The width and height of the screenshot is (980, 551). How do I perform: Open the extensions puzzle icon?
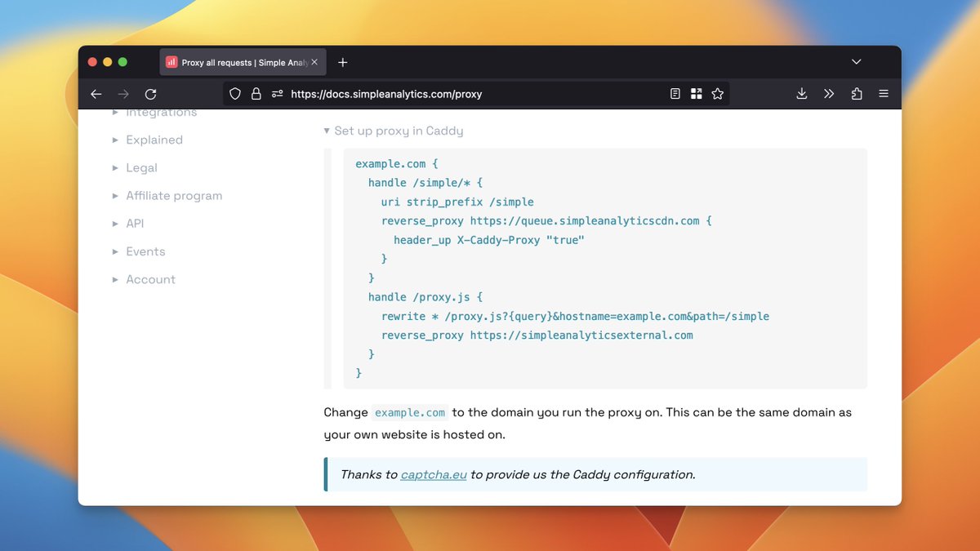tap(857, 94)
